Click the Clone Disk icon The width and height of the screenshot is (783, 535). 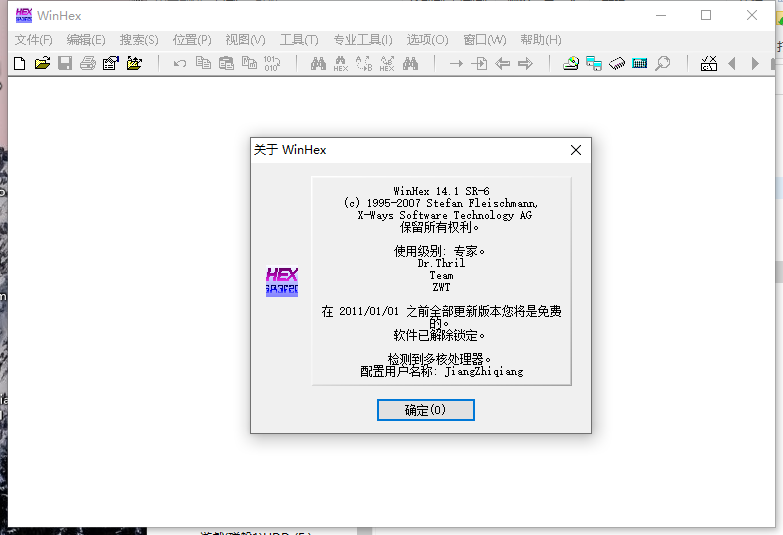[x=594, y=63]
